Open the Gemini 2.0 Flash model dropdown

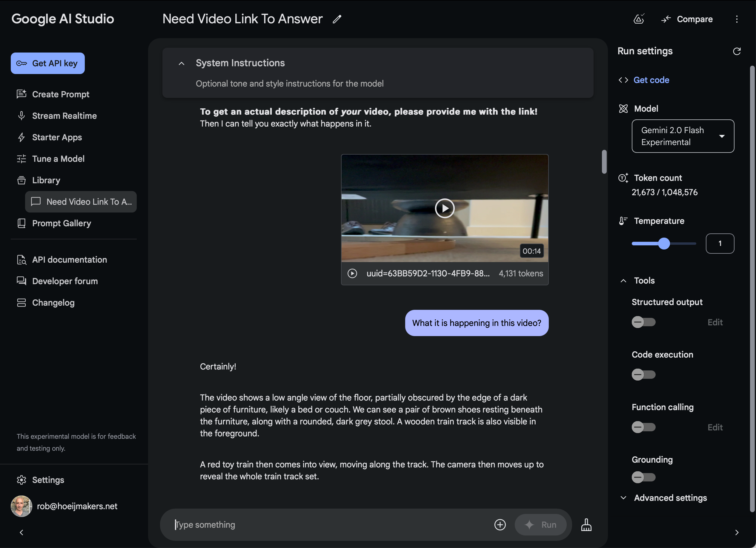point(683,136)
